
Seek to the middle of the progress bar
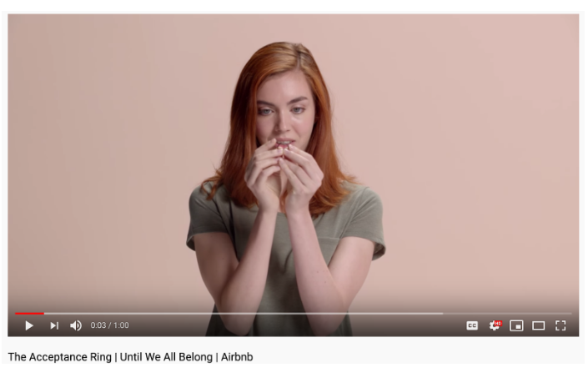pyautogui.click(x=294, y=313)
